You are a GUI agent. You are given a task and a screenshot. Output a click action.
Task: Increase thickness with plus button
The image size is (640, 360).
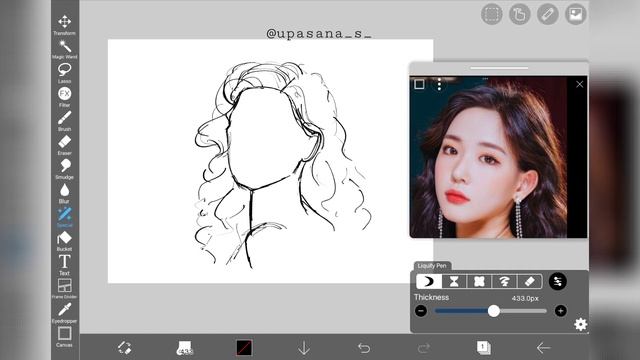coord(561,311)
